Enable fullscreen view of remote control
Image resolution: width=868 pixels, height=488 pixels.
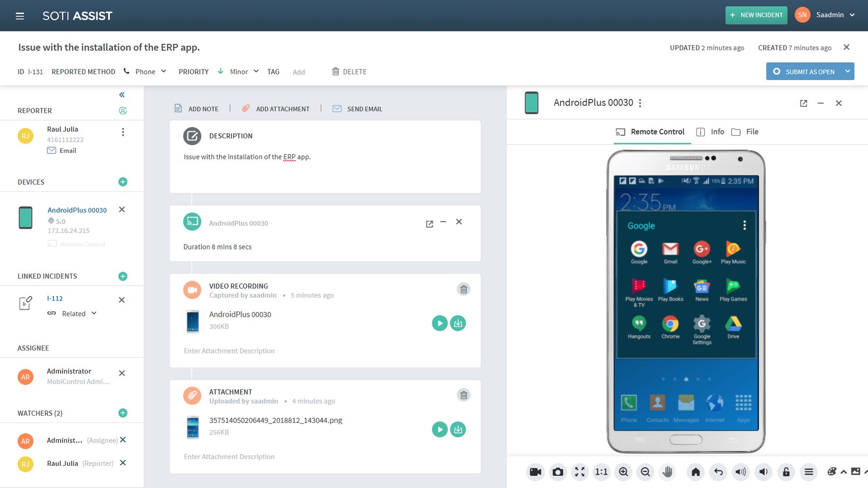(x=579, y=472)
